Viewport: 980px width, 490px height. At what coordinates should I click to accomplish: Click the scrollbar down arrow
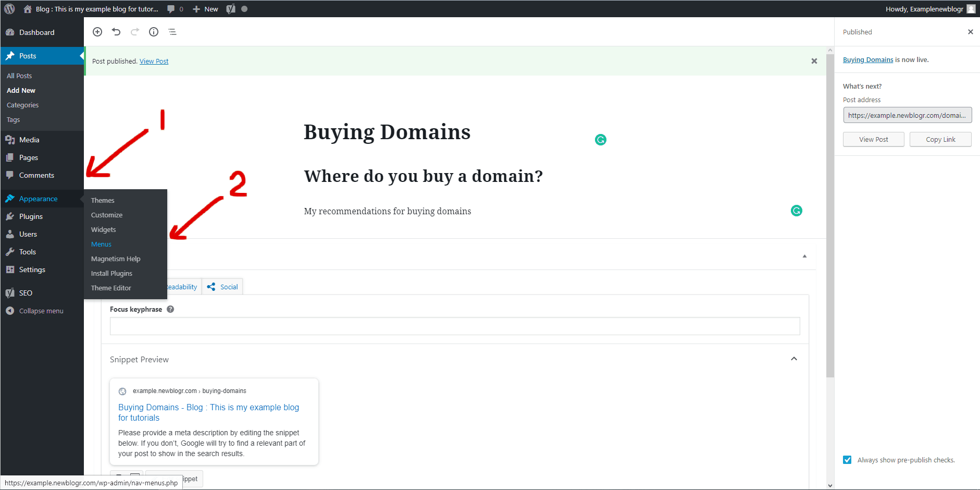[x=830, y=485]
